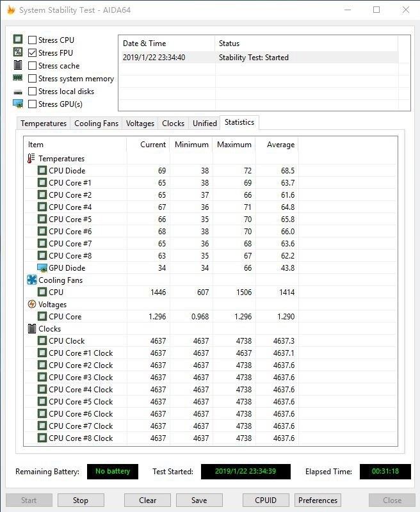Open Preferences
Image resolution: width=420 pixels, height=512 pixels.
318,500
